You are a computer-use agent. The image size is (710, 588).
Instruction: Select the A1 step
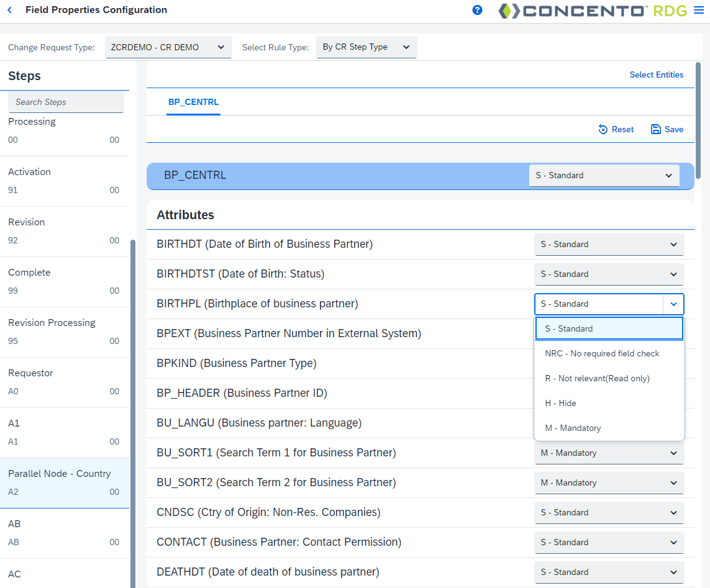tap(65, 432)
